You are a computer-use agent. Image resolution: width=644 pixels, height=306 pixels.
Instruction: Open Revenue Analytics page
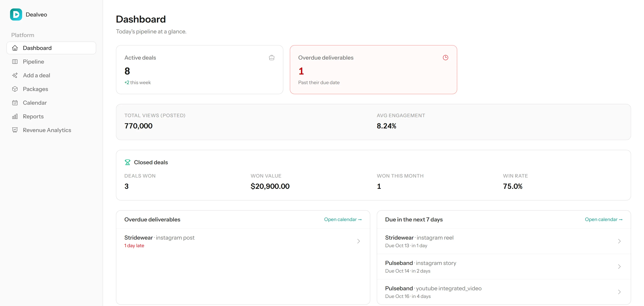tap(51, 130)
